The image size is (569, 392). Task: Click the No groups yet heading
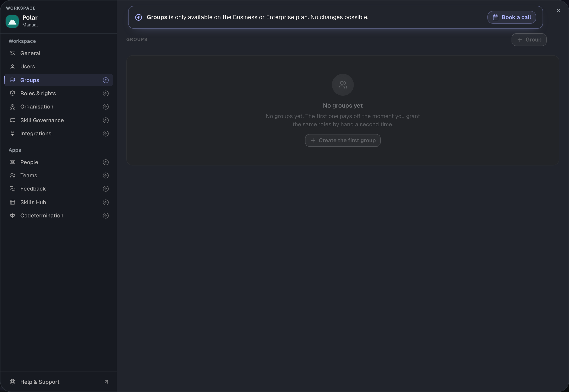coord(343,106)
